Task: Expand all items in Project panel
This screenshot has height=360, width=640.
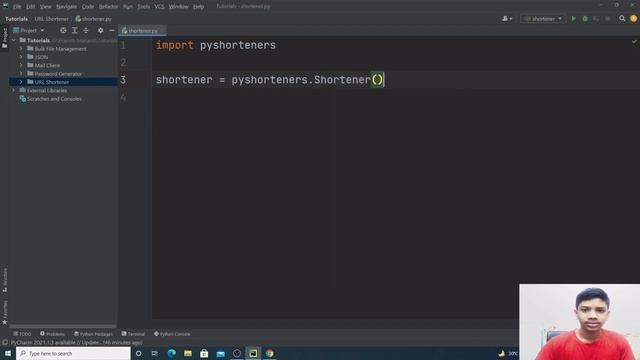Action: coord(74,30)
